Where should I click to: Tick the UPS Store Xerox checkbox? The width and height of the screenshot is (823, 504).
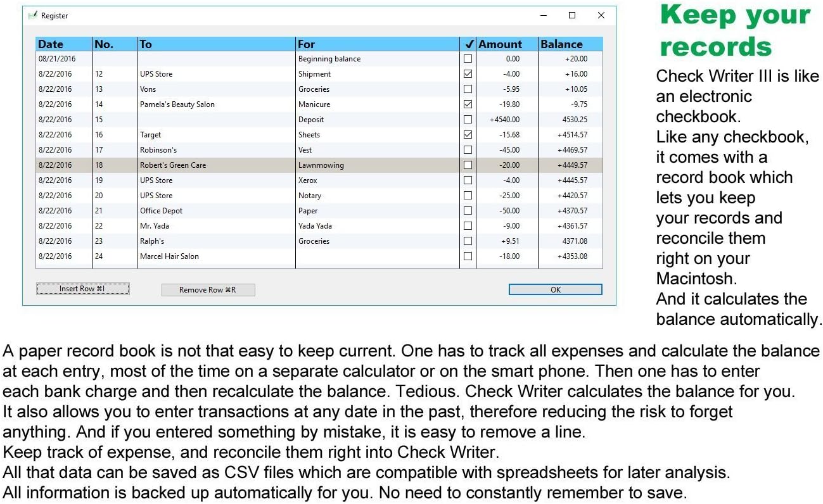468,180
